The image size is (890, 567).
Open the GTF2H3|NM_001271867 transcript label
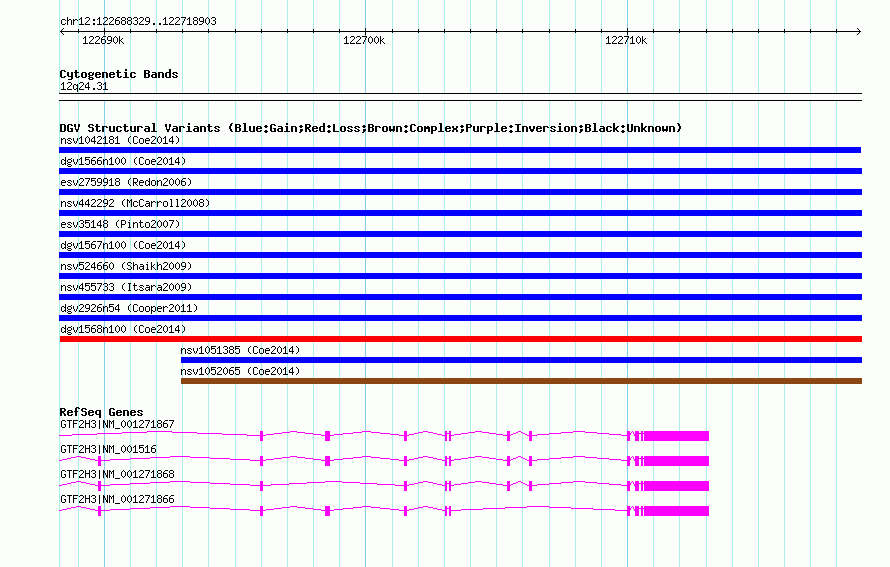pos(117,425)
